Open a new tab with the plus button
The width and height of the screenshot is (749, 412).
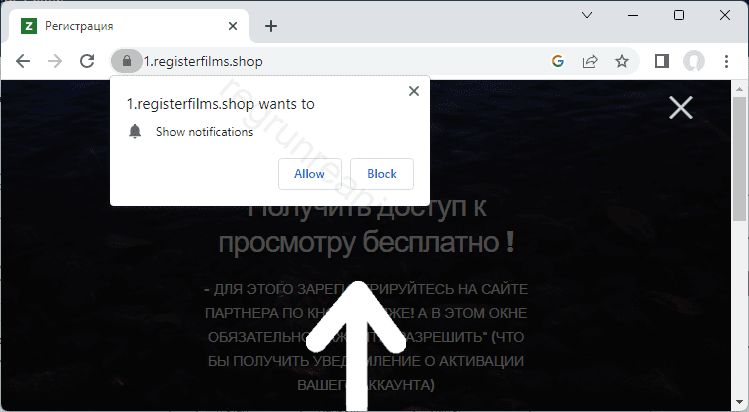(x=270, y=25)
